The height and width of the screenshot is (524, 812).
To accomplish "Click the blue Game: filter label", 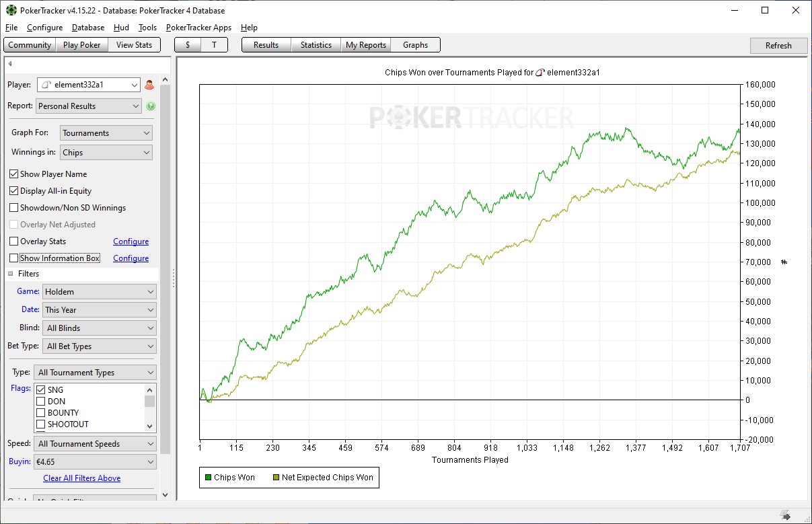I will click(x=28, y=291).
